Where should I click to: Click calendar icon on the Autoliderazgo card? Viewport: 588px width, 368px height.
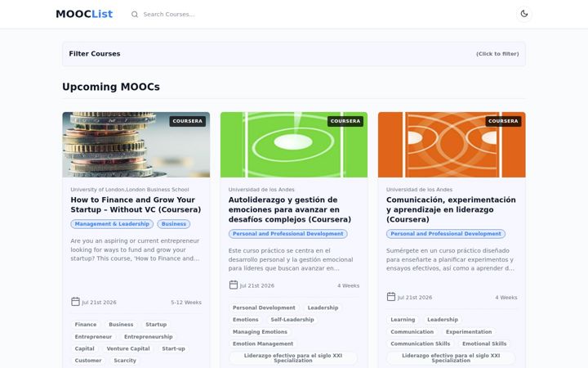[234, 285]
